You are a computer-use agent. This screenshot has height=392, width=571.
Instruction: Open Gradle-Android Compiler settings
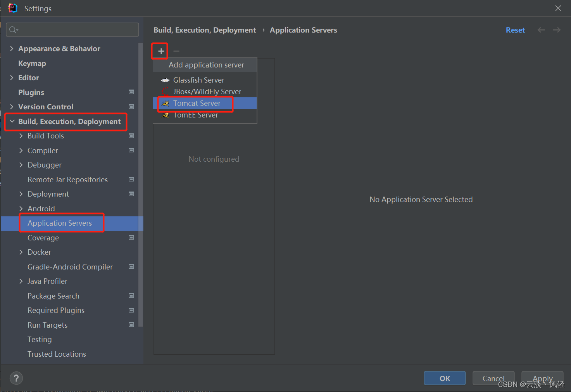click(x=70, y=267)
